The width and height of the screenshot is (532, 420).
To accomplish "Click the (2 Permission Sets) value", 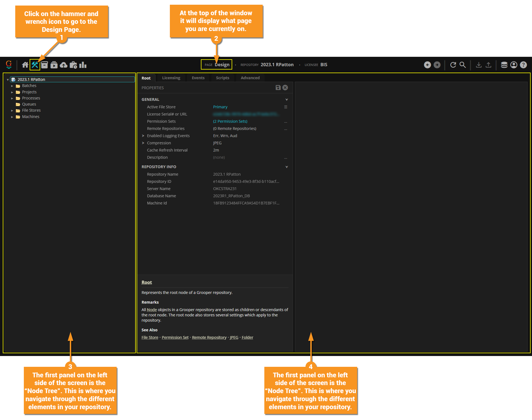I will coord(230,121).
